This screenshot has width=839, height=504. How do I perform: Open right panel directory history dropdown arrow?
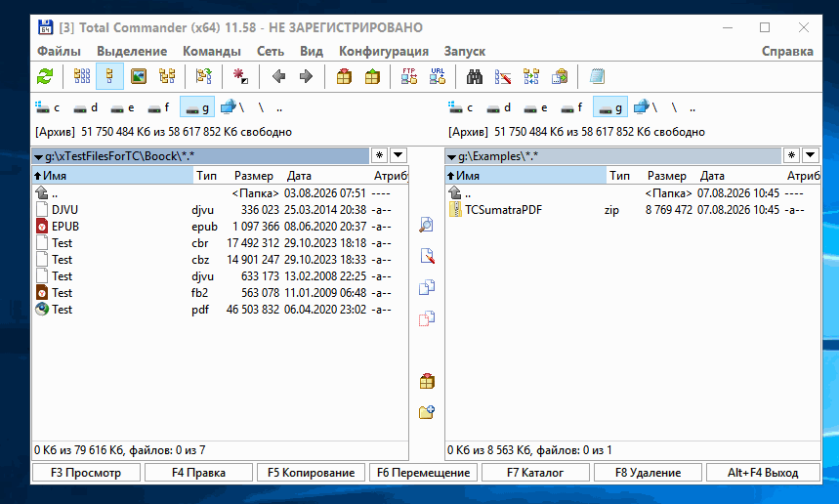coord(810,155)
